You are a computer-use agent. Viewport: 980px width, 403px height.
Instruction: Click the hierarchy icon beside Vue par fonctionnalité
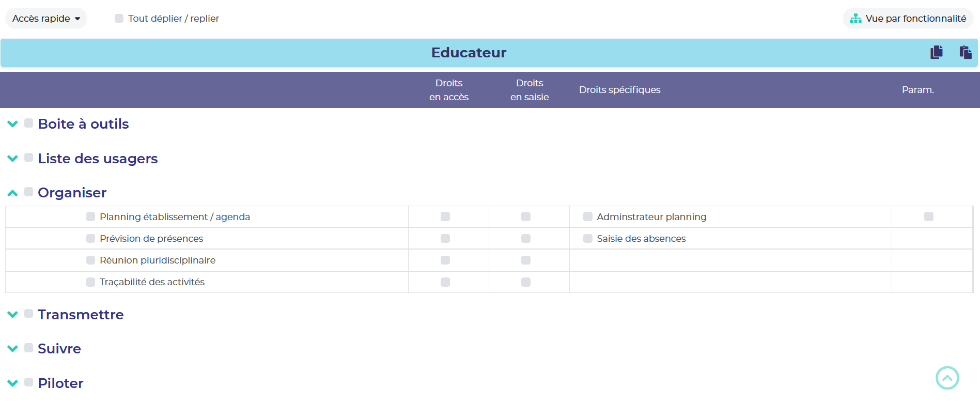(855, 19)
